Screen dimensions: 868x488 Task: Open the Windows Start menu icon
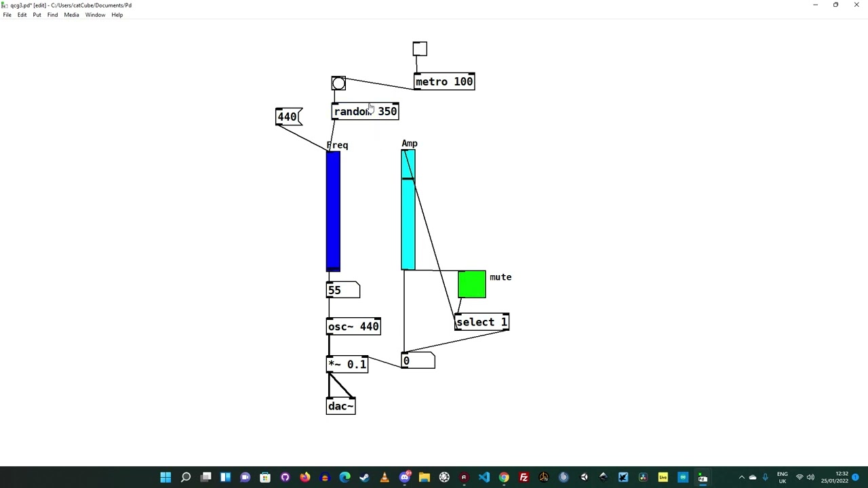[165, 478]
